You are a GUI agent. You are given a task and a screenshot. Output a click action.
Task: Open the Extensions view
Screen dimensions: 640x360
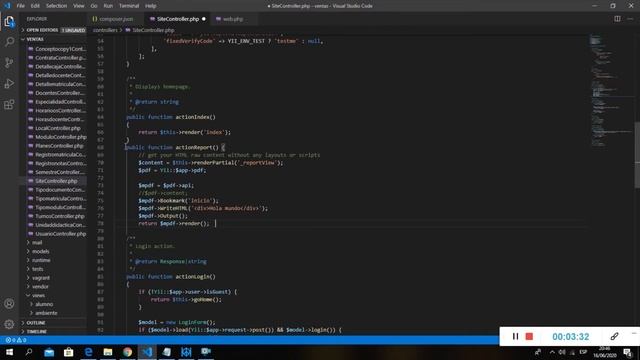pos(9,104)
